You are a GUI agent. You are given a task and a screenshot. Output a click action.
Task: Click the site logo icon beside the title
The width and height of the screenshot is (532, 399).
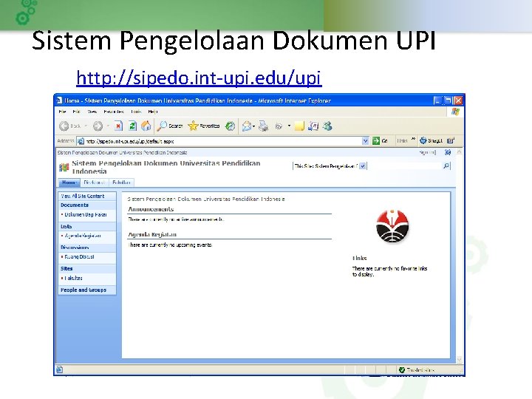(x=64, y=167)
